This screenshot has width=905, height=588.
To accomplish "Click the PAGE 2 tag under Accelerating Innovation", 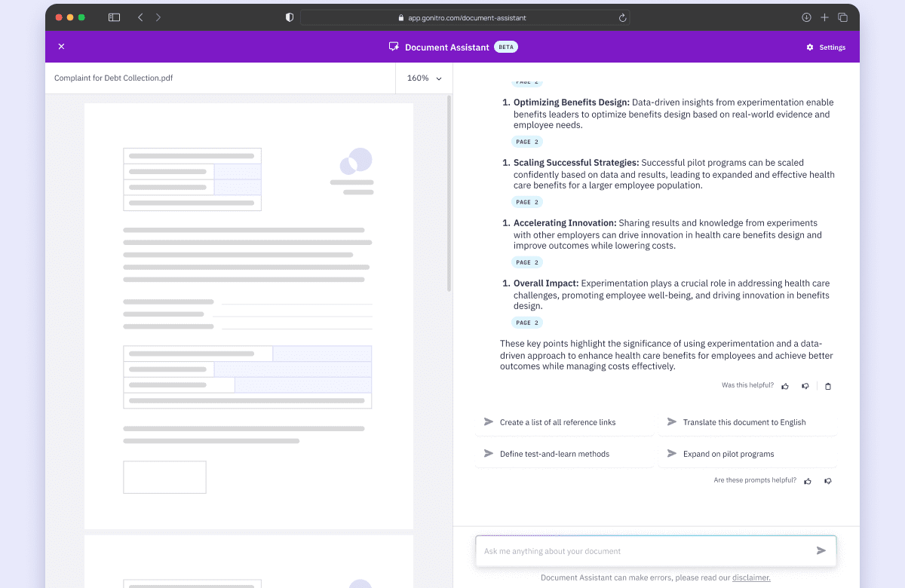I will click(528, 262).
